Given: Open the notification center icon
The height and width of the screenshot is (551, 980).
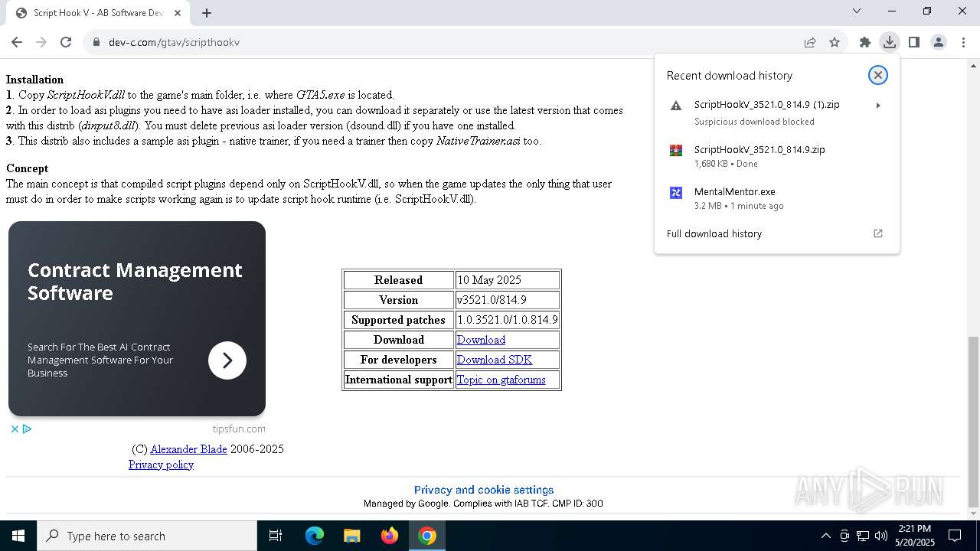Looking at the screenshot, I should (x=955, y=536).
